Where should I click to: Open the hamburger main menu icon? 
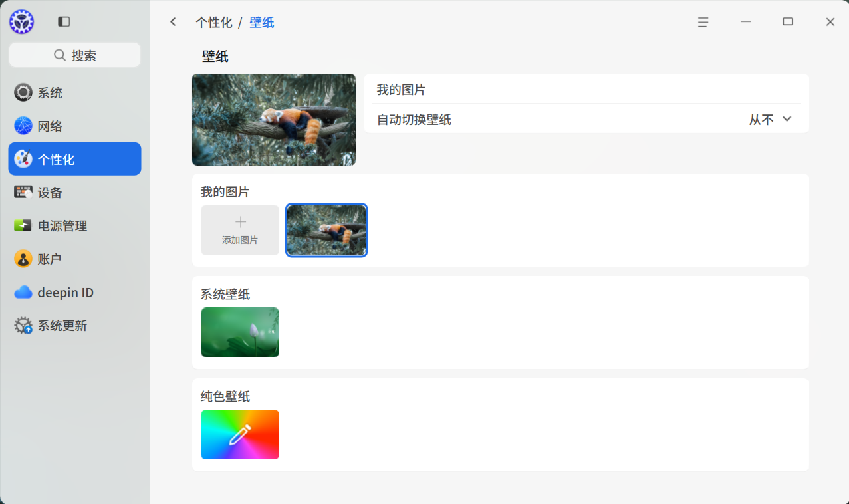pyautogui.click(x=703, y=22)
